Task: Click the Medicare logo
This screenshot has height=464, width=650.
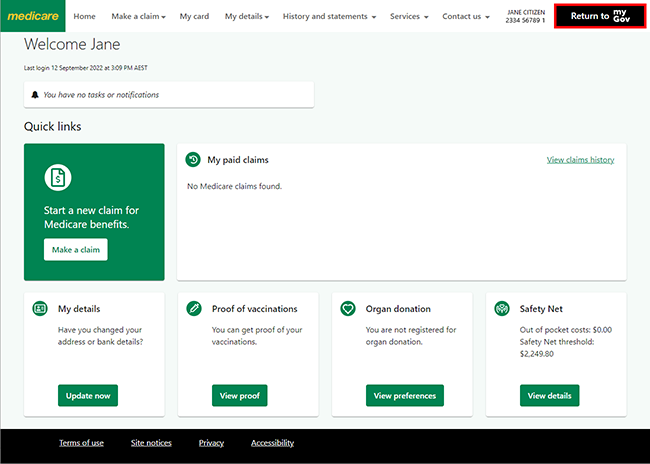Action: click(32, 16)
